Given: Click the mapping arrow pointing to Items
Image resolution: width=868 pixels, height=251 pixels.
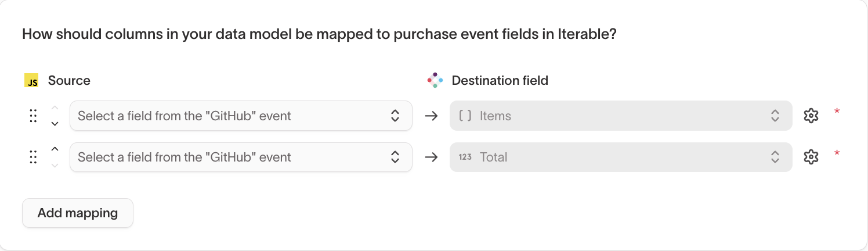Looking at the screenshot, I should coord(431,116).
